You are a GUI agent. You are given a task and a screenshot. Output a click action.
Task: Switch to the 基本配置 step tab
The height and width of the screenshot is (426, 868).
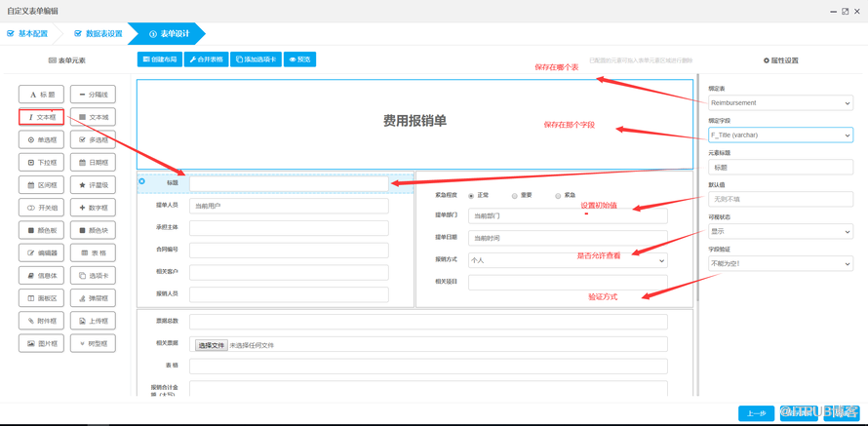click(27, 34)
